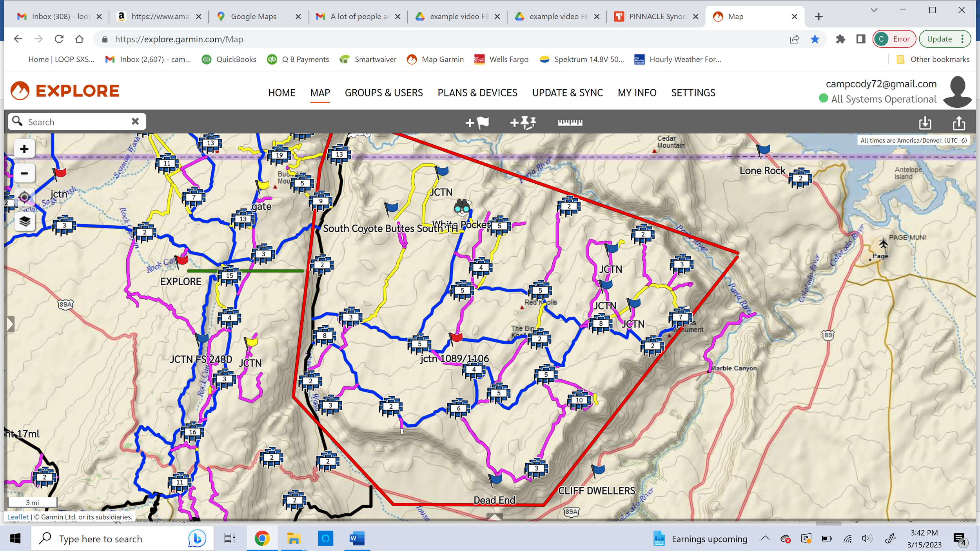Click the export share icon

pos(958,123)
